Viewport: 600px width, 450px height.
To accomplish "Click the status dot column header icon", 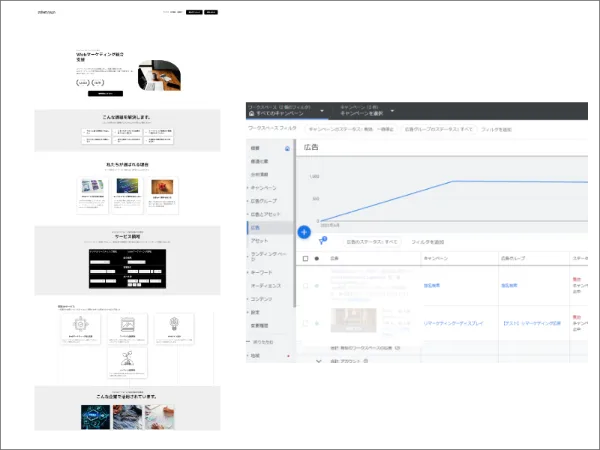I will (318, 258).
